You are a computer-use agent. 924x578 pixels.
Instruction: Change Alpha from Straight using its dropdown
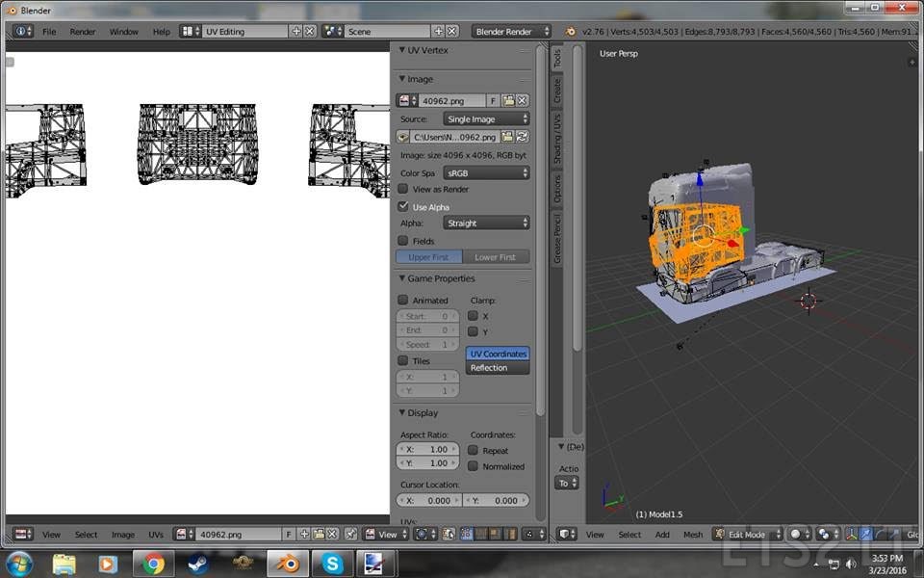coord(486,222)
